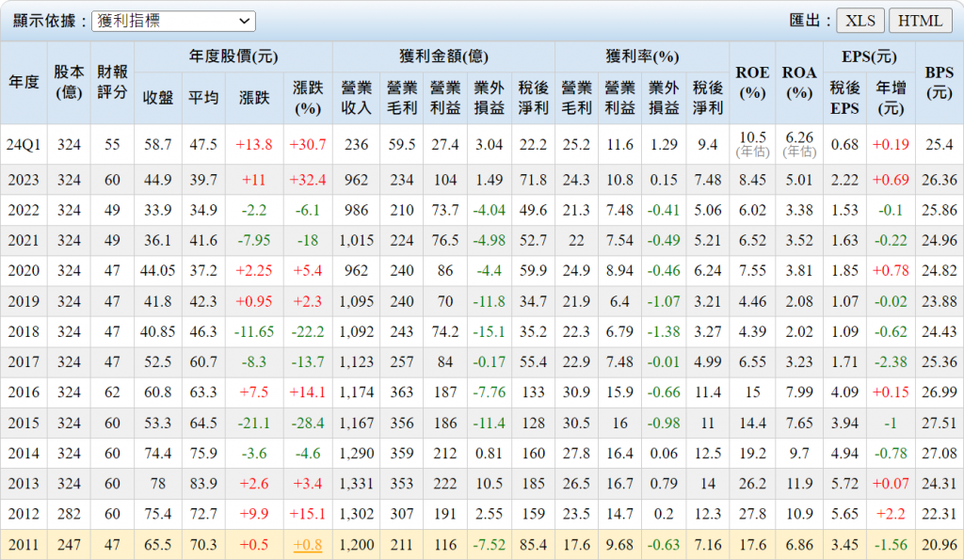
Task: Select the 2023 year cell
Action: [x=24, y=180]
